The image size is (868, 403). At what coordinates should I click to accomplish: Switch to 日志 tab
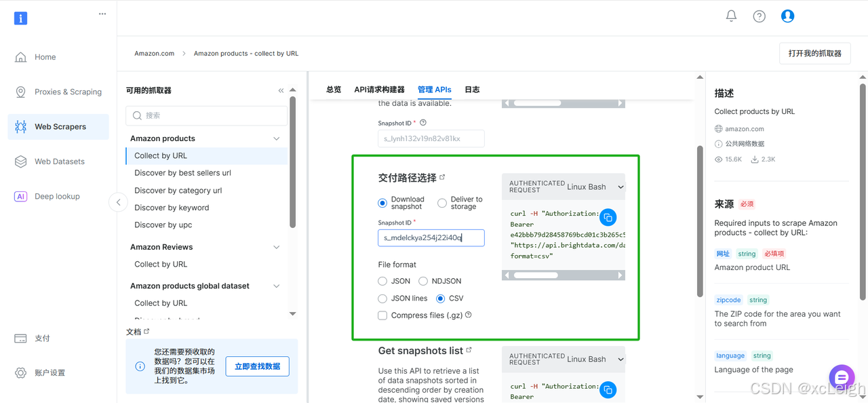472,90
